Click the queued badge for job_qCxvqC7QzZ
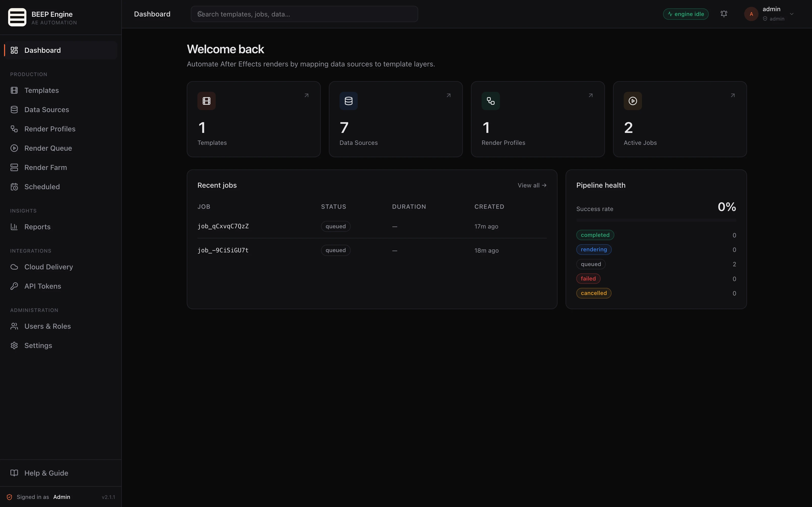The image size is (812, 507). click(x=335, y=226)
